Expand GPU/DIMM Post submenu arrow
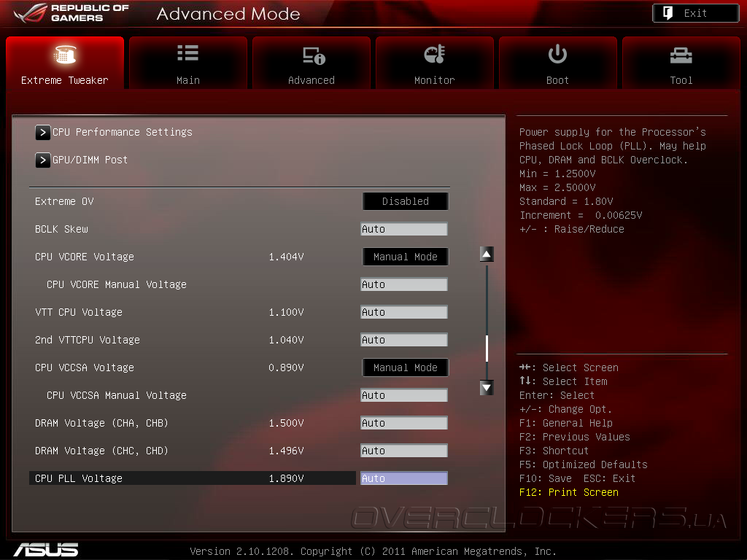This screenshot has width=747, height=560. 42,160
